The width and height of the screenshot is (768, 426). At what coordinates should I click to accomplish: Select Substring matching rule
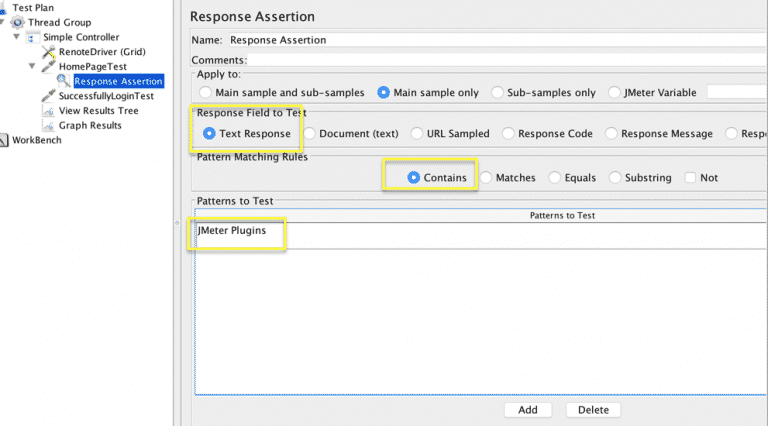(640, 178)
